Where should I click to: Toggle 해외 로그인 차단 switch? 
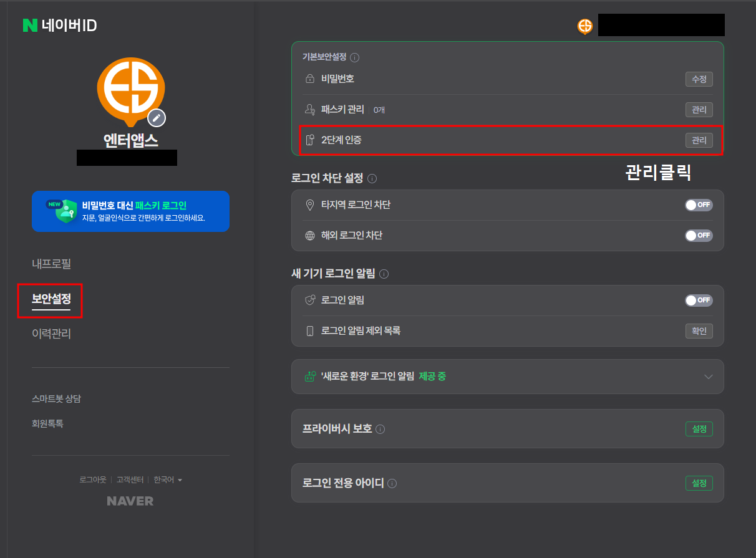(x=699, y=236)
